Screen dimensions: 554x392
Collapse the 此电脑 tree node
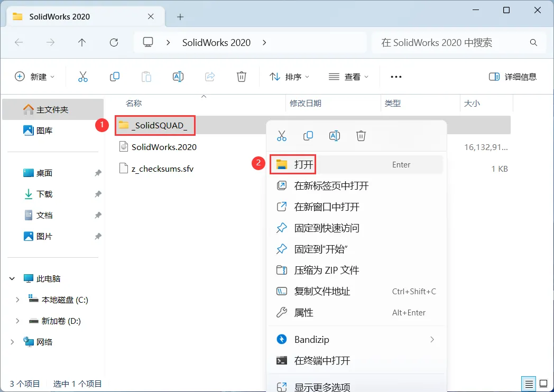[12, 278]
